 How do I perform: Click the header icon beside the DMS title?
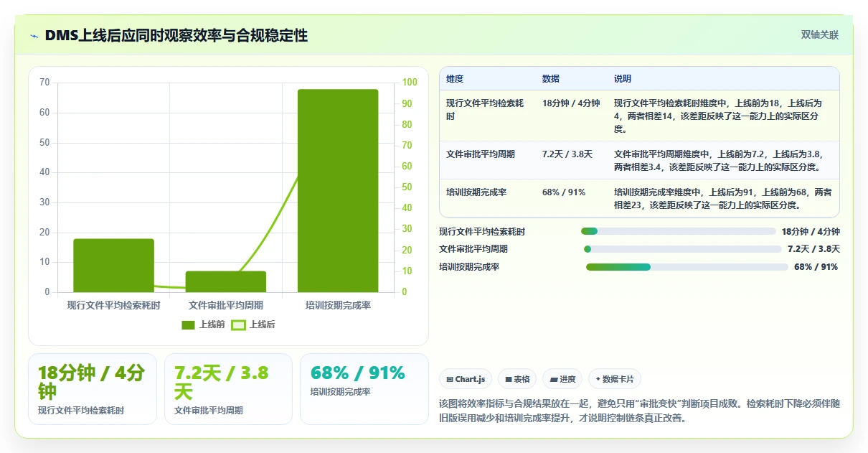point(34,36)
